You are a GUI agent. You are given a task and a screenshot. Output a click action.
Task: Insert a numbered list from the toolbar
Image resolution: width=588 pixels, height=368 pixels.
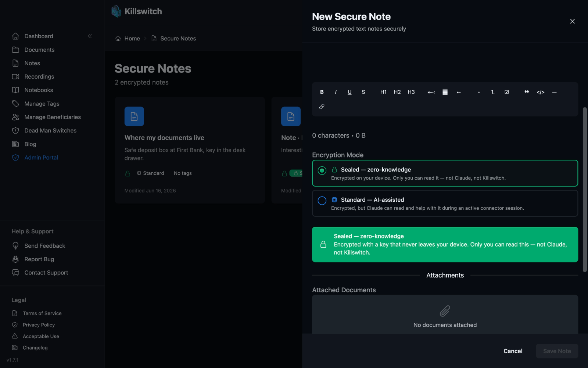[493, 92]
